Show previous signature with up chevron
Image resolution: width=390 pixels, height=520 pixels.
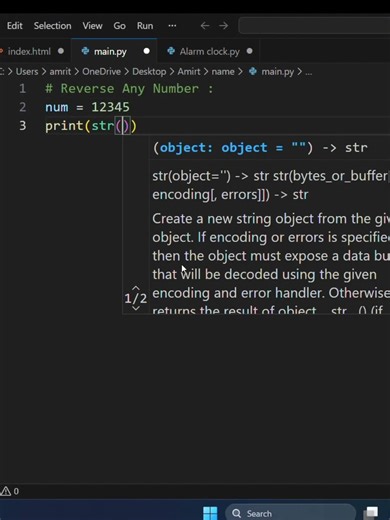tap(136, 288)
